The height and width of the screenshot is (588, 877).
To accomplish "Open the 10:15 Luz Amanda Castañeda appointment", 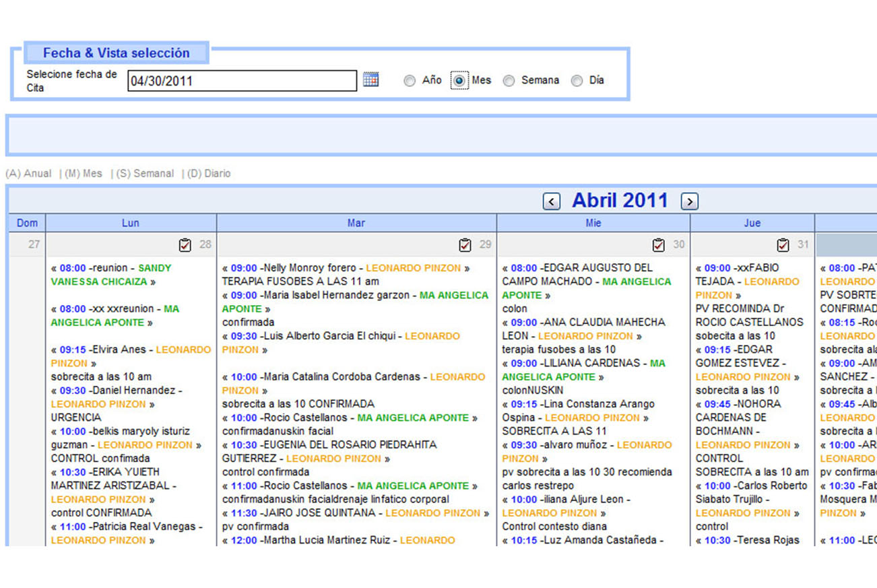I will [x=583, y=540].
